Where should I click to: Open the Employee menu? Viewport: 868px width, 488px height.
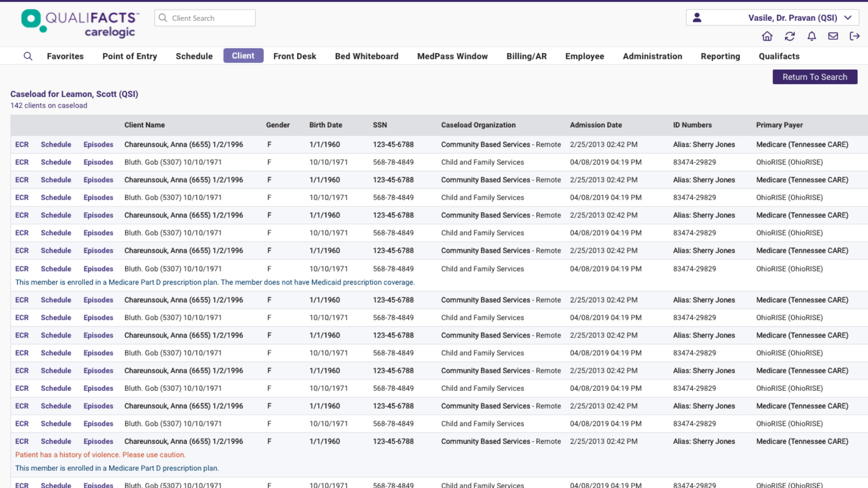pos(585,56)
